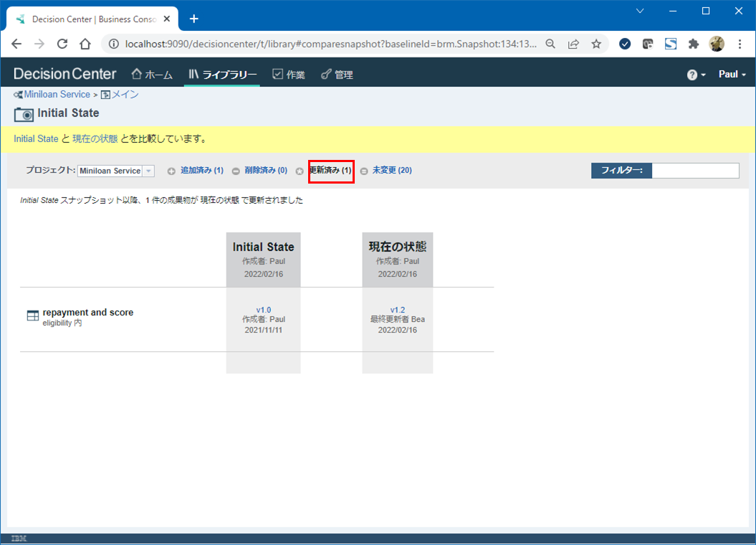Show 更新済み (1) artifacts
756x545 pixels.
330,170
